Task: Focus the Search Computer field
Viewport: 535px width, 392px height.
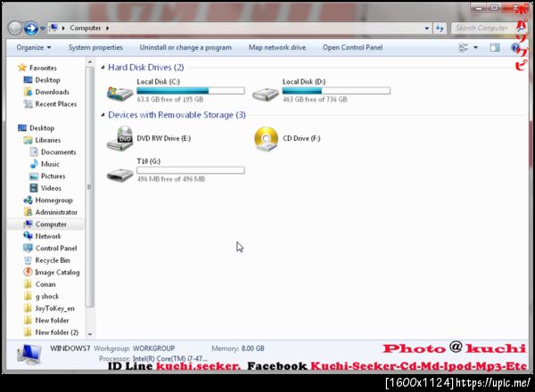Action: pos(482,29)
